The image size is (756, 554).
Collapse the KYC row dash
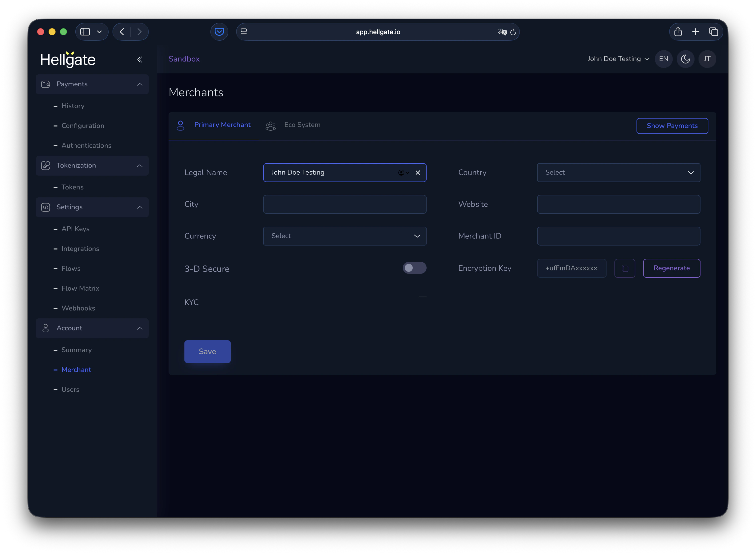click(423, 297)
